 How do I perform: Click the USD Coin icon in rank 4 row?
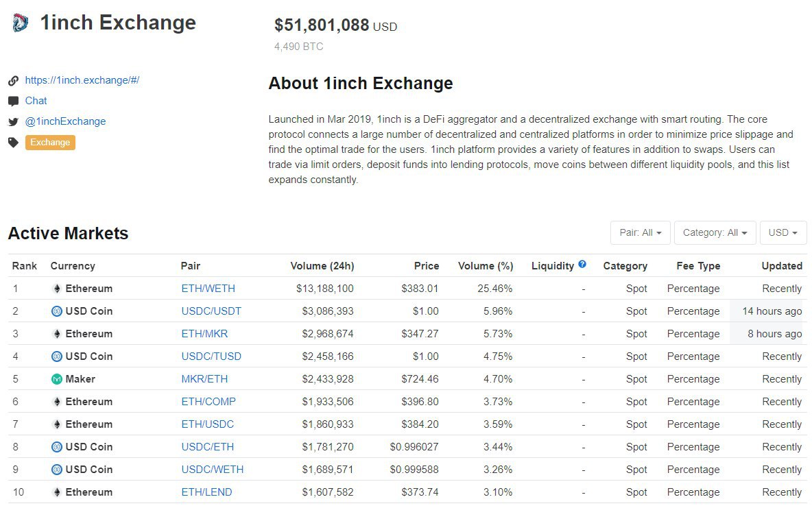point(57,356)
